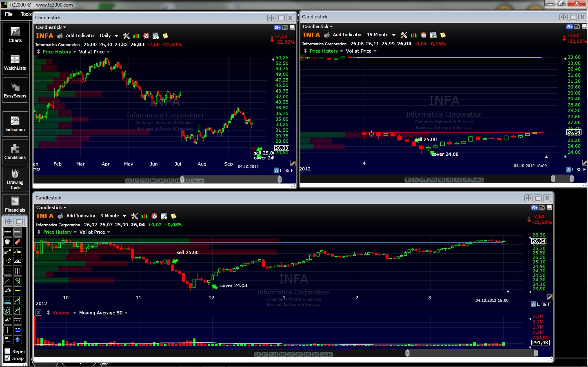Screen dimensions: 588x367
Task: Toggle L scale in 3 Minute chart
Action: (x=539, y=304)
